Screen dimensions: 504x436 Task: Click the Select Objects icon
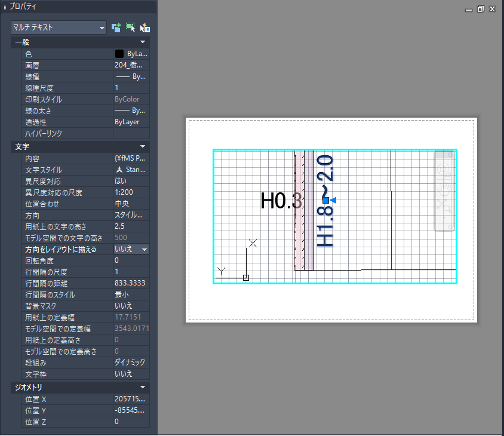[x=130, y=27]
